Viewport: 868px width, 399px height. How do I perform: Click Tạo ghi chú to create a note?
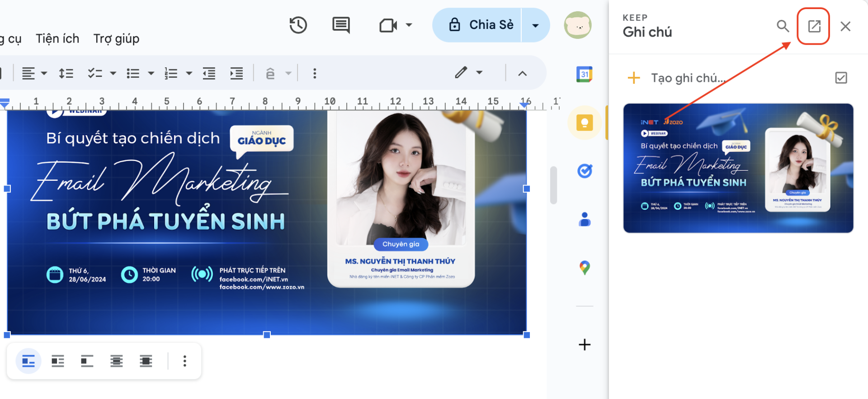688,78
